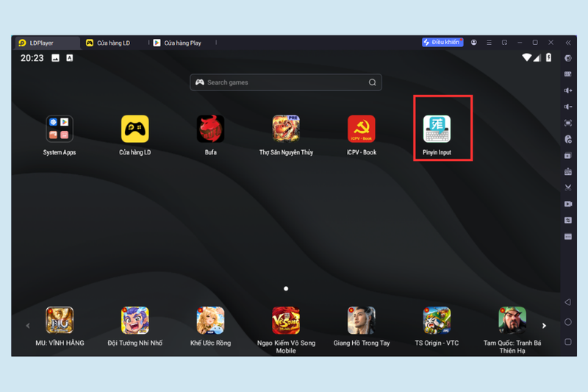Increase volume from the sidebar
This screenshot has height=392, width=588.
tap(568, 90)
